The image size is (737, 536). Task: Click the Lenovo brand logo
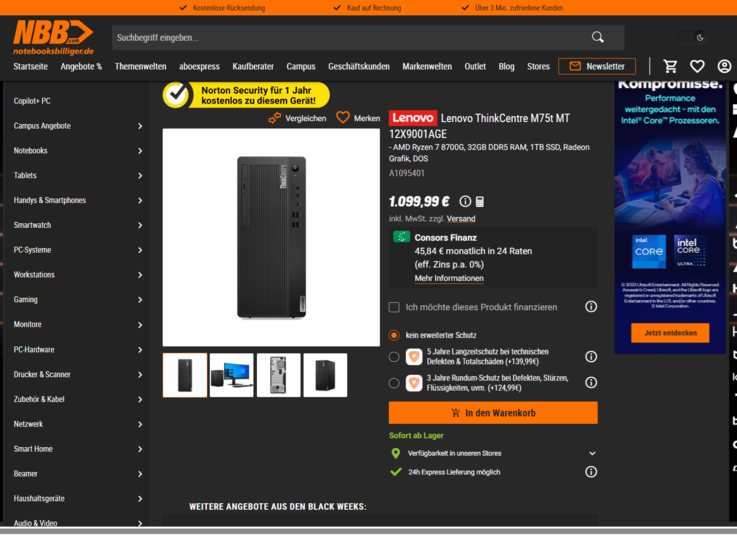[x=413, y=118]
